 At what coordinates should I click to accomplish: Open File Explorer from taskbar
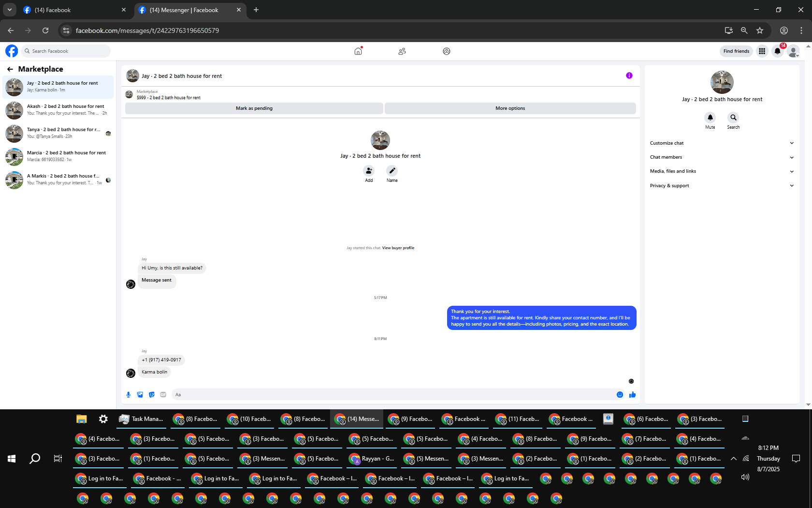pyautogui.click(x=81, y=419)
